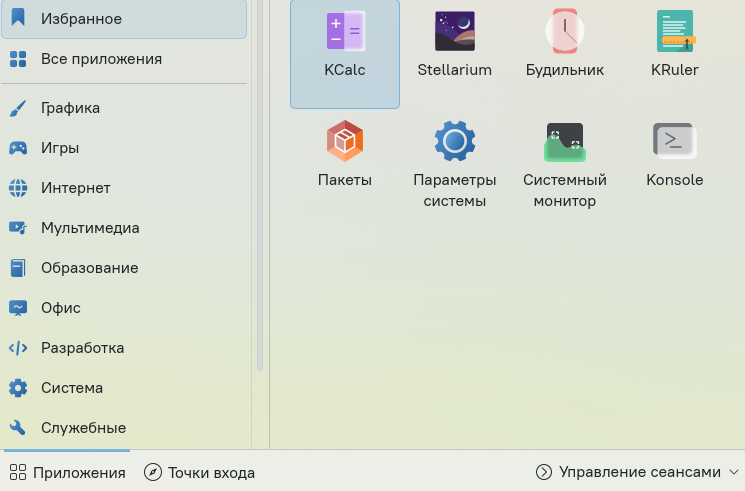Open Параметры системы settings
This screenshot has height=491, width=745.
pyautogui.click(x=455, y=164)
